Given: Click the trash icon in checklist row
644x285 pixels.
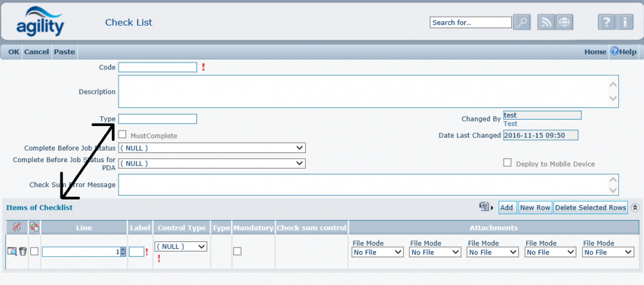Looking at the screenshot, I should 23,252.
